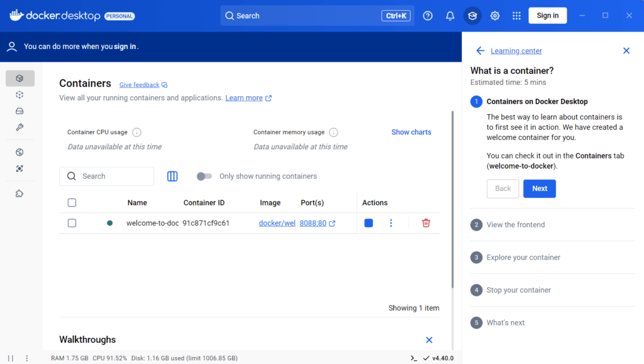The height and width of the screenshot is (364, 644).
Task: Open the status bar engine options menu
Action: pyautogui.click(x=27, y=358)
